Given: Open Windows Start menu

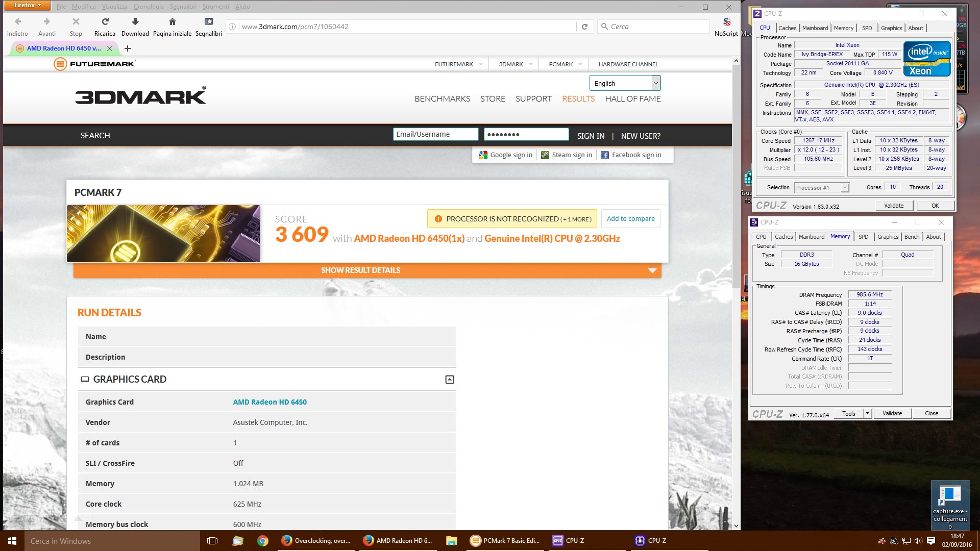Looking at the screenshot, I should point(12,541).
